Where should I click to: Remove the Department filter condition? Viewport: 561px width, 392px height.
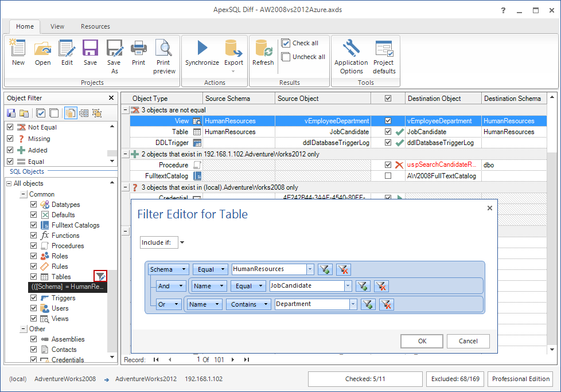[387, 304]
